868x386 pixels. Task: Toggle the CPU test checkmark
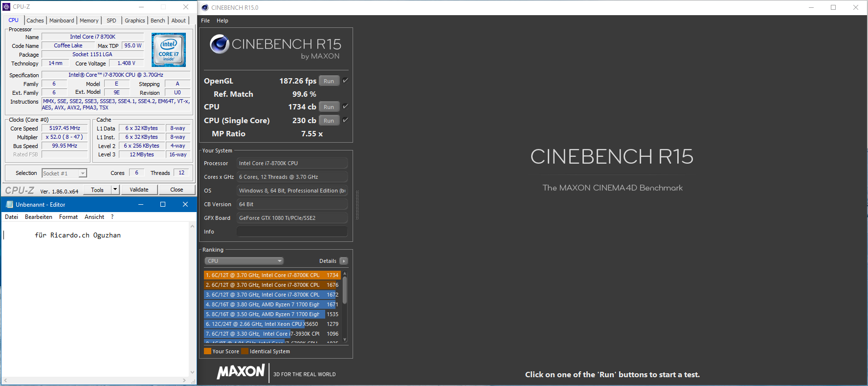pos(345,106)
